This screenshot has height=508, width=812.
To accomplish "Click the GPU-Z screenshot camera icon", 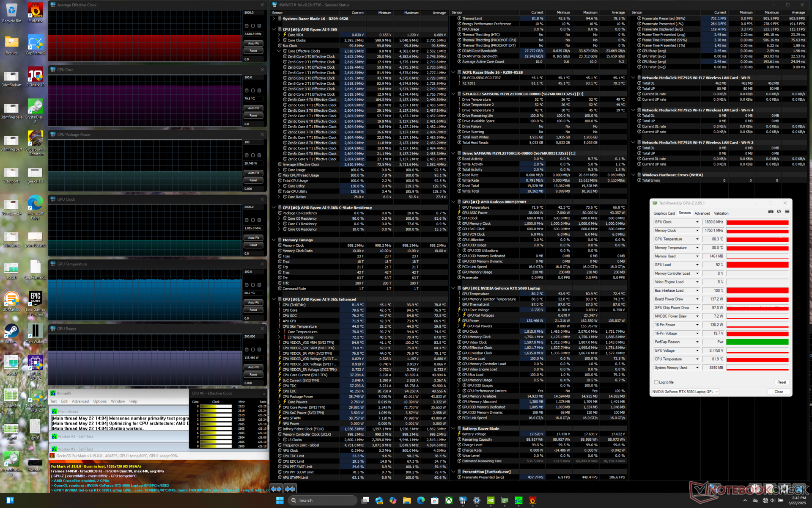I will [x=771, y=212].
